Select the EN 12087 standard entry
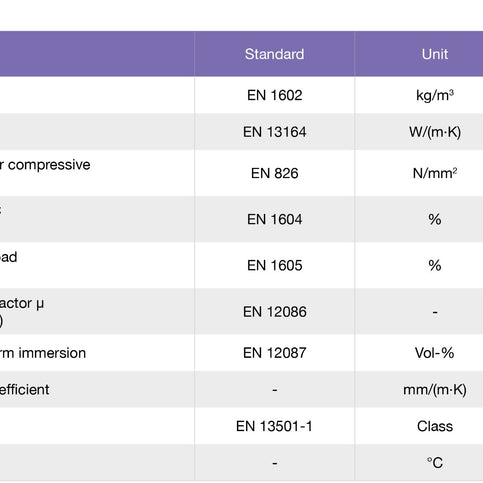This screenshot has width=483, height=483. click(x=275, y=353)
